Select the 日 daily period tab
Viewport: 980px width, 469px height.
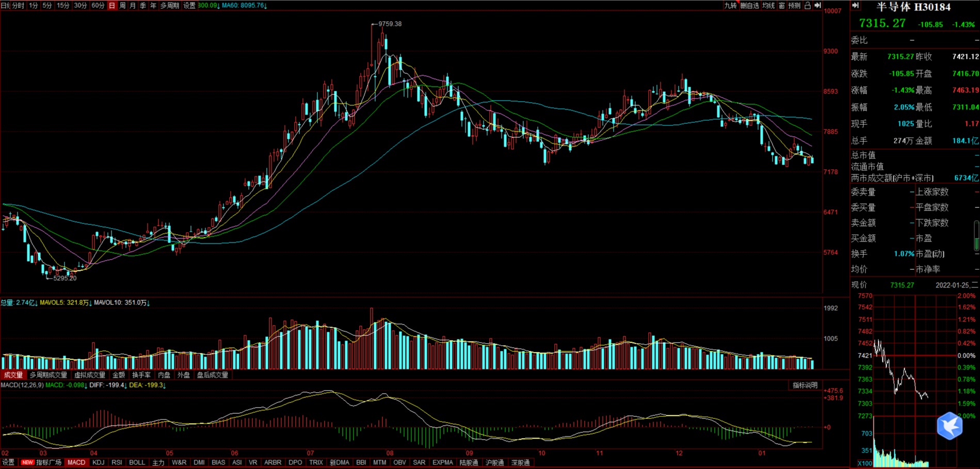coord(112,5)
